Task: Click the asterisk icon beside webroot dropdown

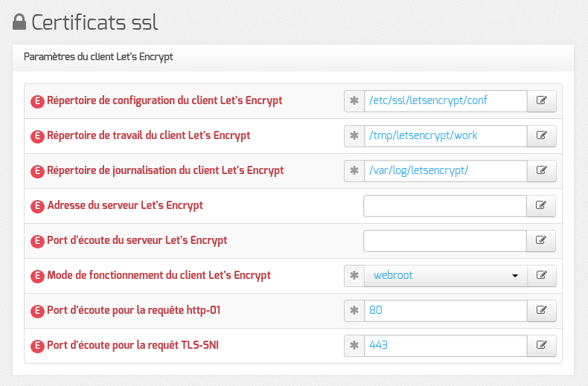Action: [x=354, y=276]
